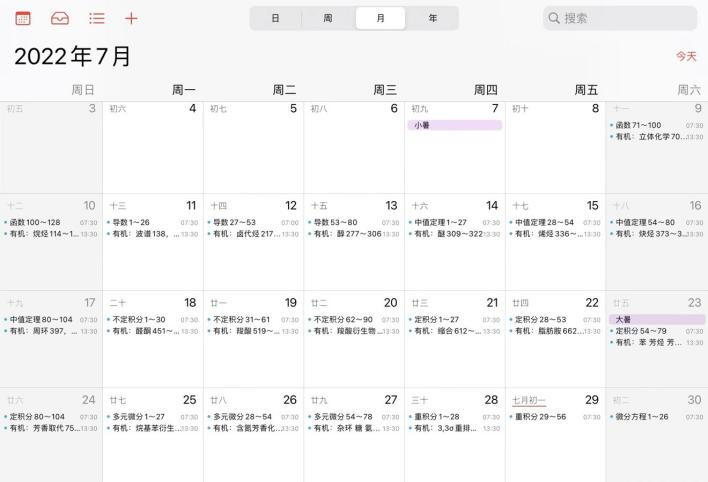Viewport: 708px width, 482px height.
Task: Show the events list view icon
Action: tap(96, 18)
